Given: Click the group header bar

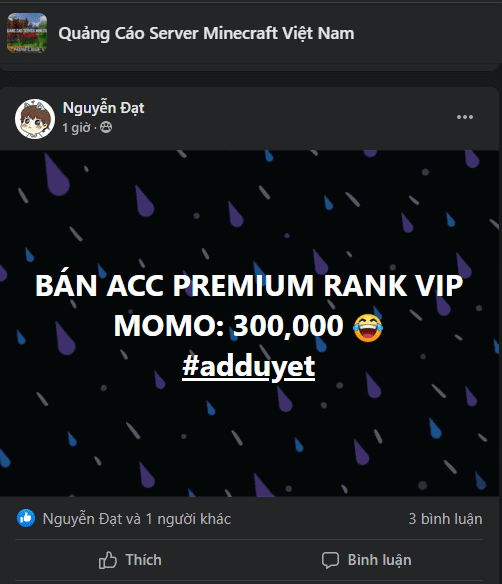Looking at the screenshot, I should pos(249,33).
